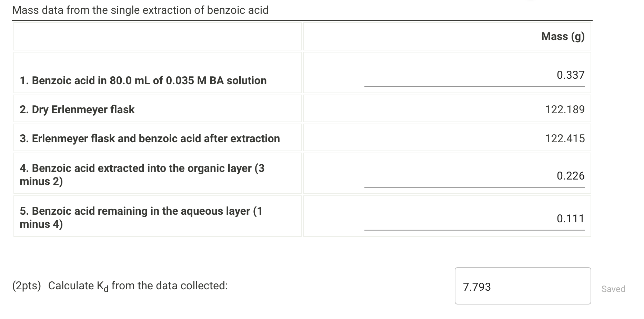Click the Dry Erlenmeyer flask row label

[77, 109]
